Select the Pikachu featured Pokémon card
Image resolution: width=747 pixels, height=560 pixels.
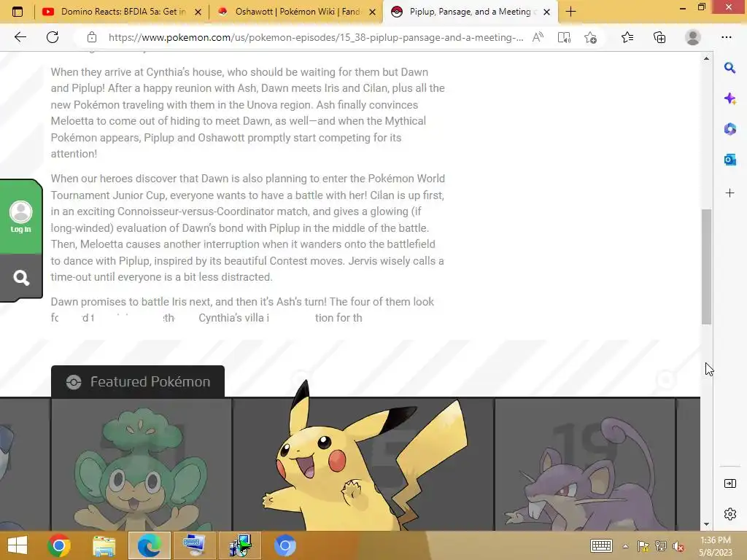point(363,464)
